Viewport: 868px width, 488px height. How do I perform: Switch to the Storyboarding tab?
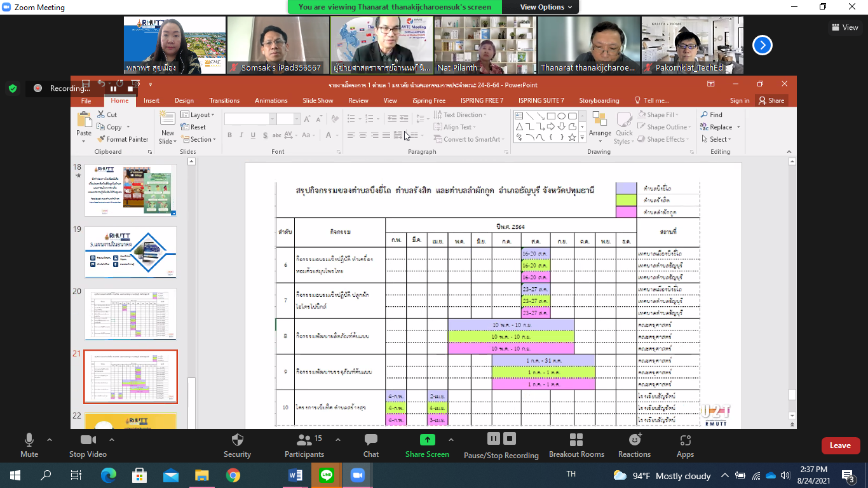[x=599, y=100]
